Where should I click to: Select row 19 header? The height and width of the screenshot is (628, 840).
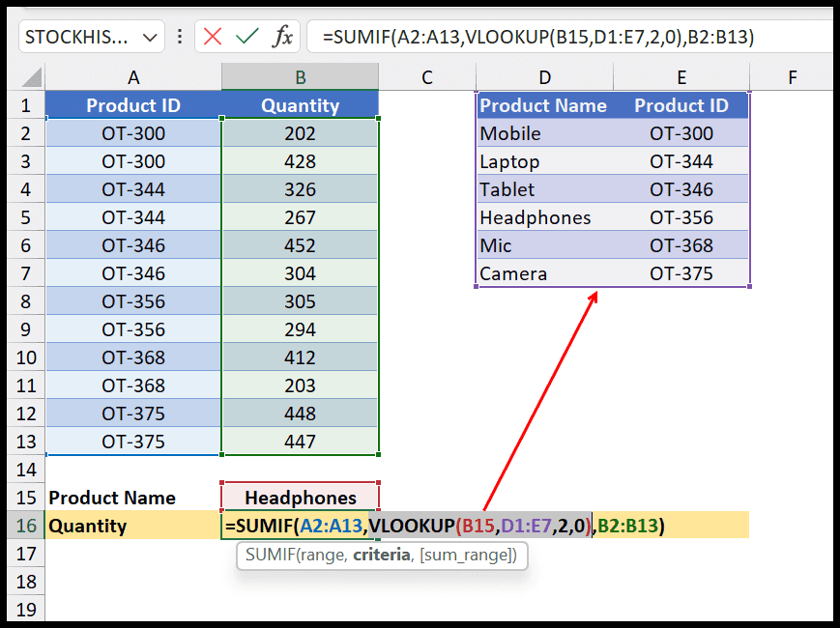(28, 610)
